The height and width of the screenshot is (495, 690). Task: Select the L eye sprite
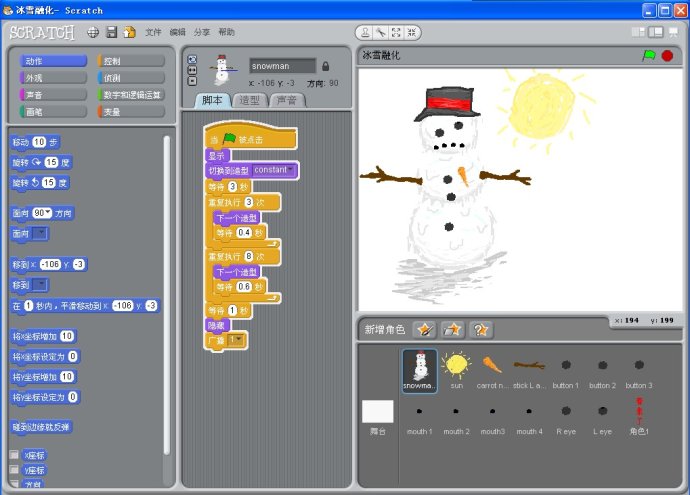(x=602, y=417)
